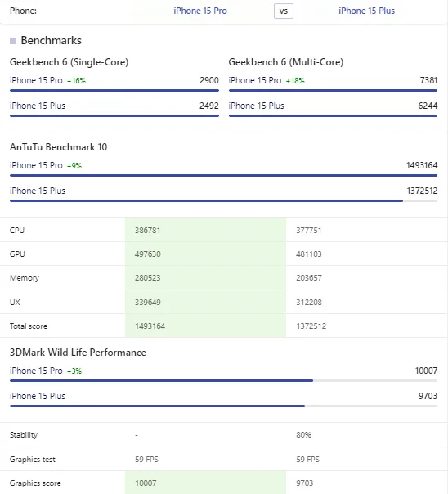Open the iPhone 15 Plus link in header

pyautogui.click(x=366, y=11)
